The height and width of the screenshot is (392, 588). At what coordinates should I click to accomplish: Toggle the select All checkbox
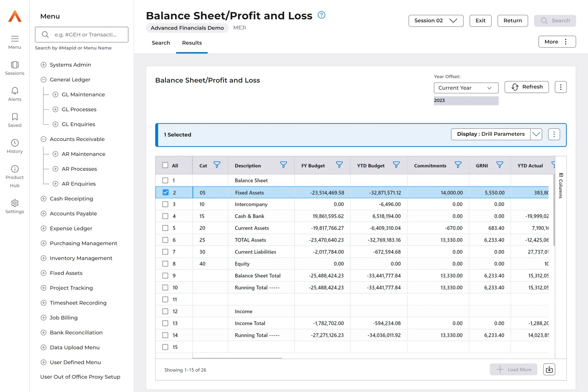165,165
